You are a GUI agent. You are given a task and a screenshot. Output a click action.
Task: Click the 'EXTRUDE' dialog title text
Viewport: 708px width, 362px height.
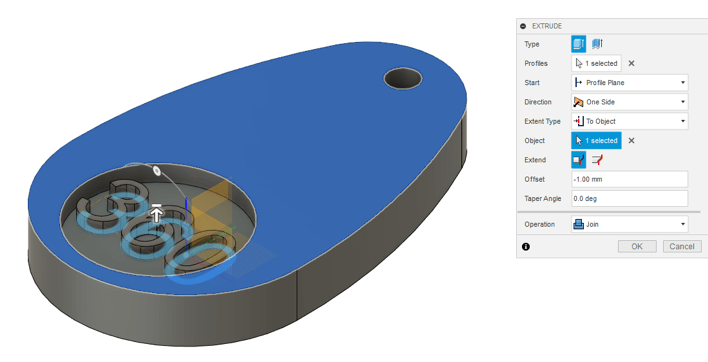pos(547,26)
